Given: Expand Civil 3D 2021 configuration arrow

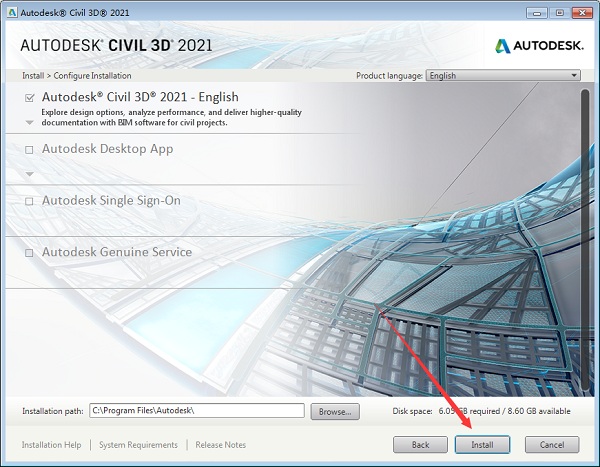Looking at the screenshot, I should click(x=29, y=123).
